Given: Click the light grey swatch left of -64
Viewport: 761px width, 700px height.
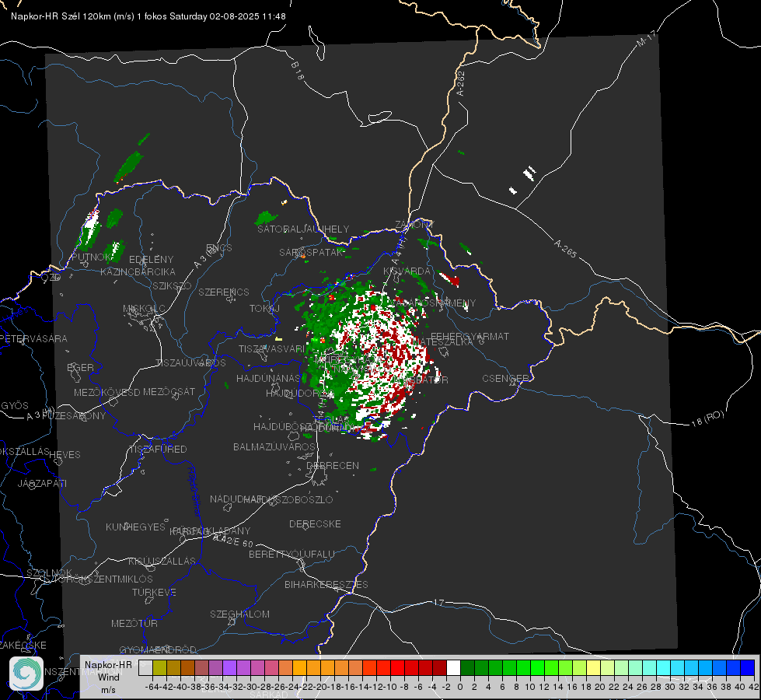Looking at the screenshot, I should [x=145, y=667].
